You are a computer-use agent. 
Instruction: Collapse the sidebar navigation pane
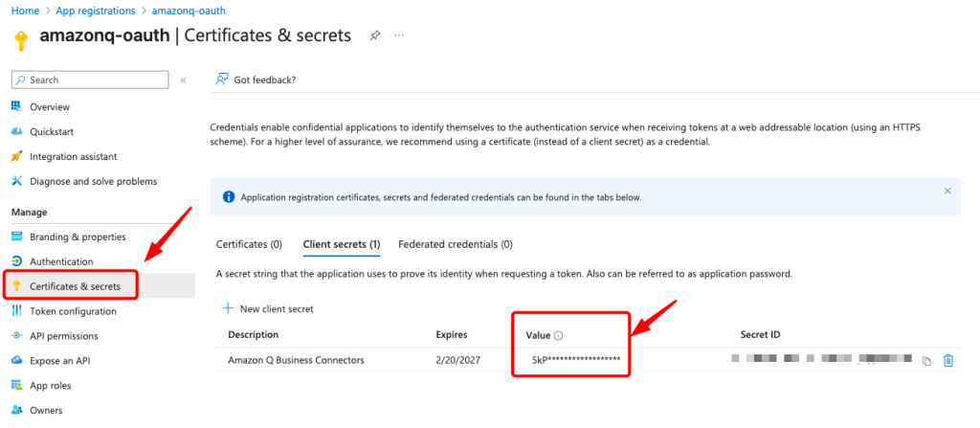pyautogui.click(x=183, y=80)
